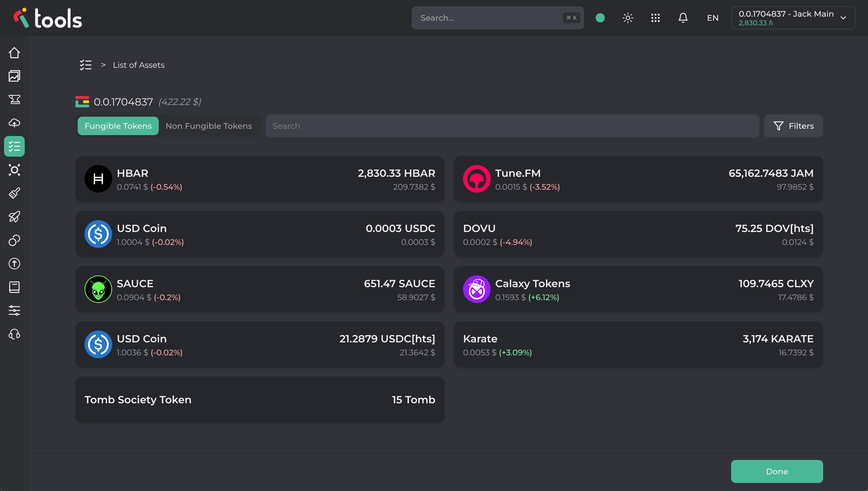The width and height of the screenshot is (868, 491).
Task: Click the paintbrush sidebar icon
Action: [14, 193]
